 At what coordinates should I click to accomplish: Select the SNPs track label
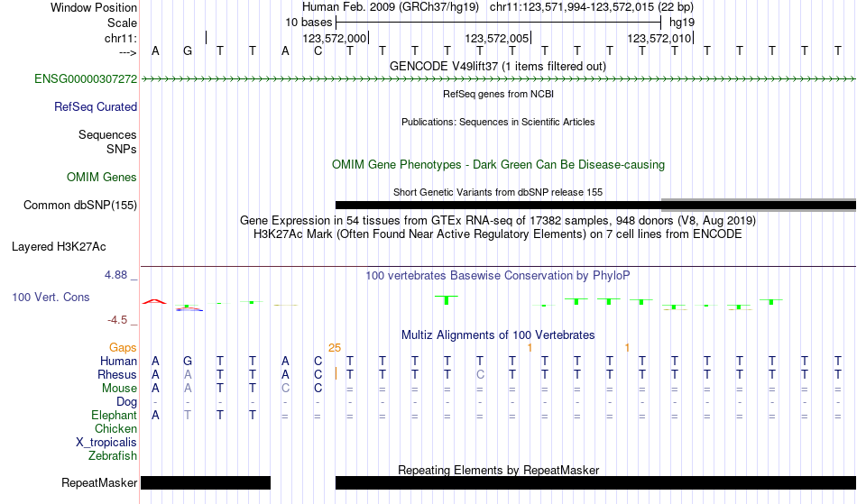click(x=122, y=149)
